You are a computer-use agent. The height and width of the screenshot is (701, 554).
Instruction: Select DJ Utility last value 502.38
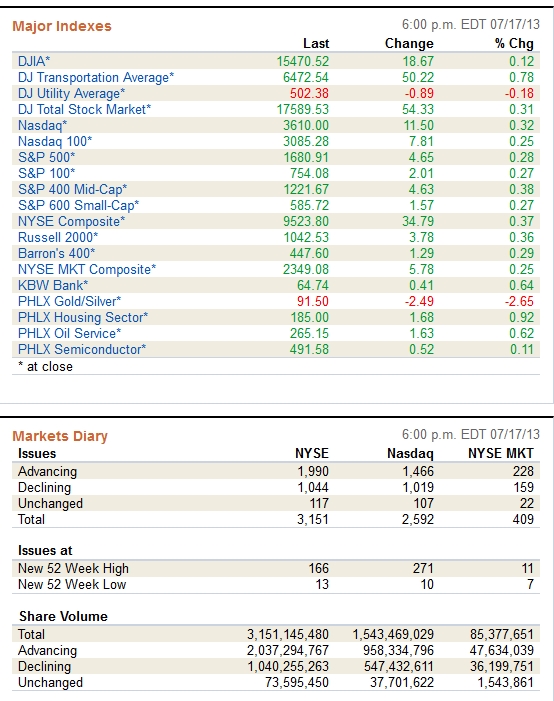click(309, 93)
